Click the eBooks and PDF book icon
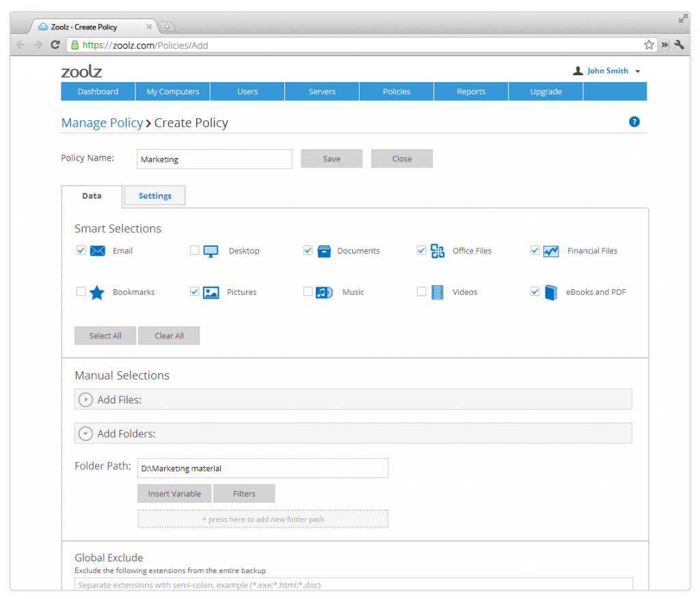700x599 pixels. point(550,292)
